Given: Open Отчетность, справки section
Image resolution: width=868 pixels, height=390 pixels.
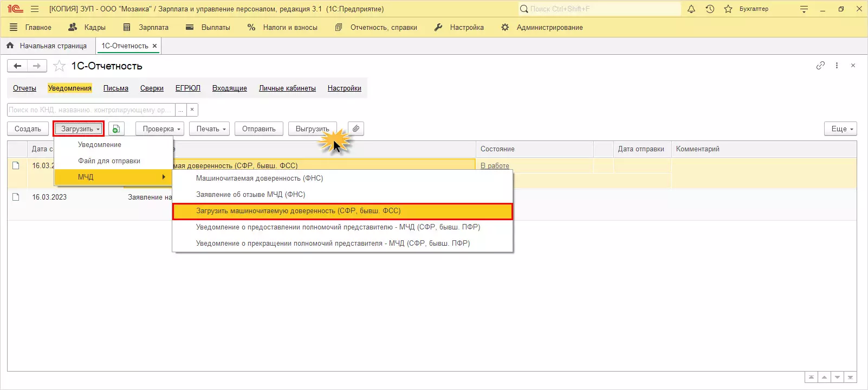Looking at the screenshot, I should (x=376, y=27).
